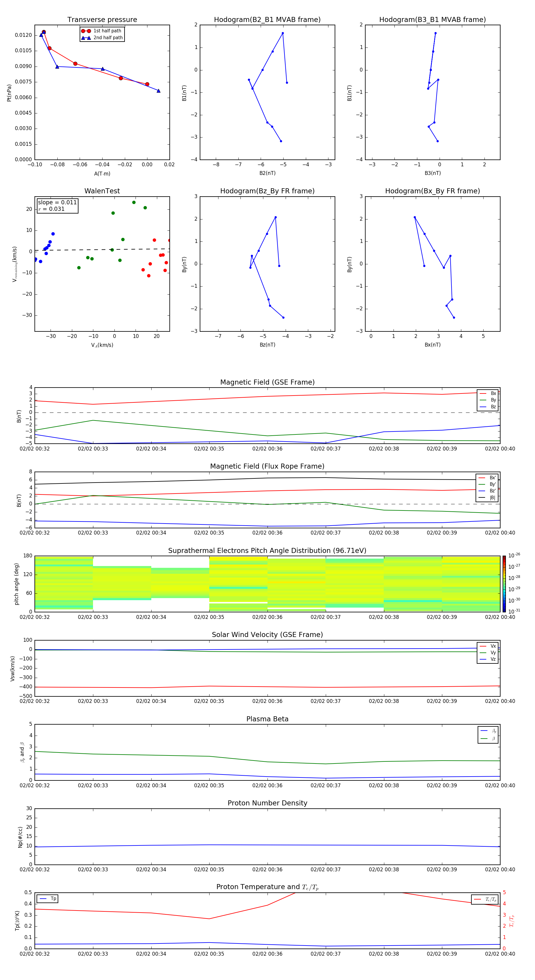Click the "Hodogram(B3_B1 MVAB frame)" title

pos(432,19)
